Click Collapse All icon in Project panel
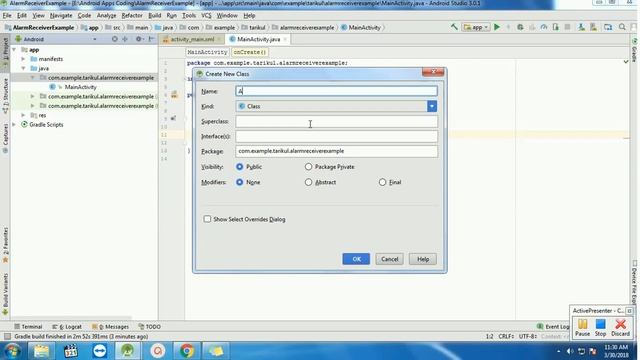This screenshot has height=360, width=640. (125, 39)
